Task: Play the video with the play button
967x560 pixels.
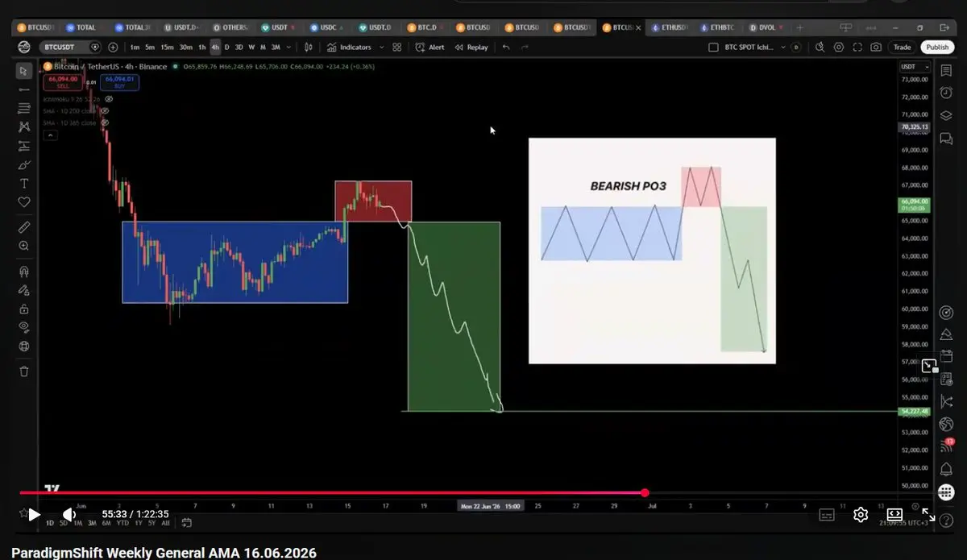Action: click(34, 514)
